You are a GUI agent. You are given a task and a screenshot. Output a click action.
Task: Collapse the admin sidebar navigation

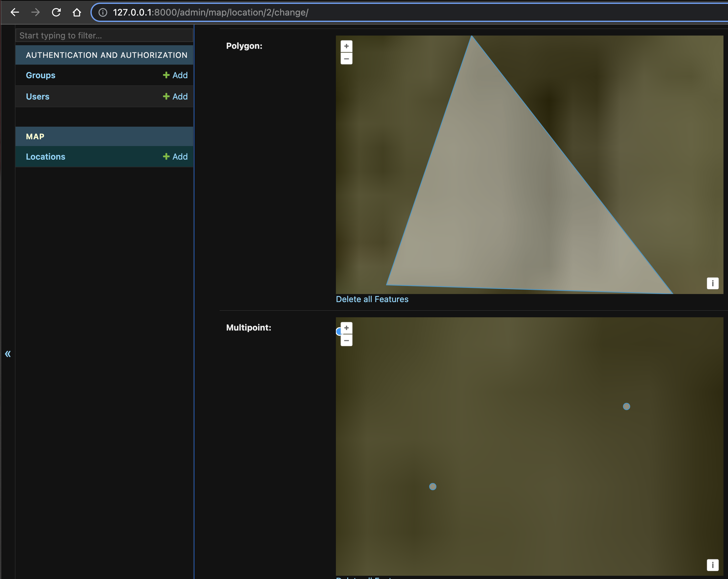[8, 354]
